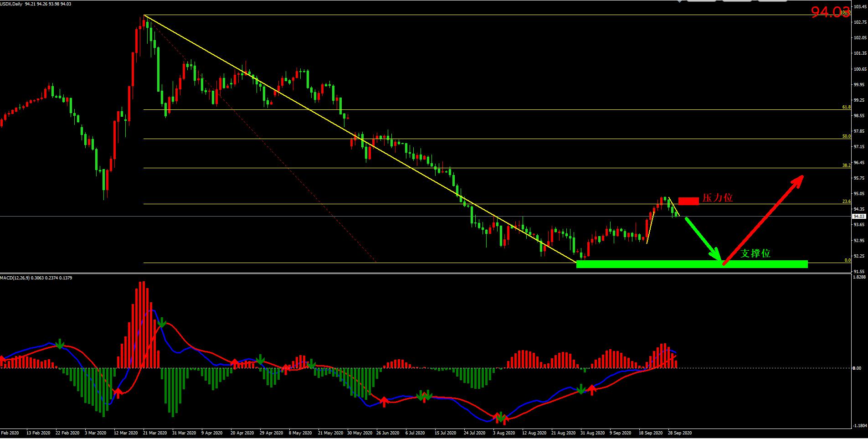Select the 23.6 Fibonacci level label
The width and height of the screenshot is (868, 439).
[x=846, y=201]
